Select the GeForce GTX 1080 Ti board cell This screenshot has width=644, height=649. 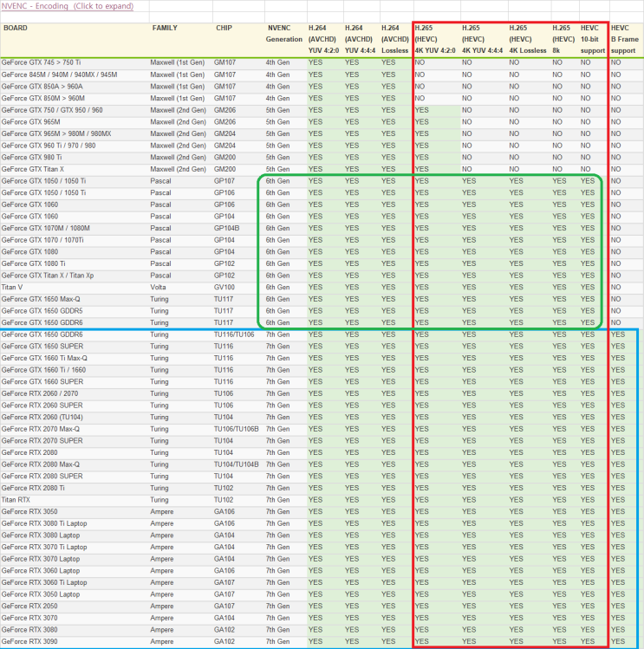point(33,263)
